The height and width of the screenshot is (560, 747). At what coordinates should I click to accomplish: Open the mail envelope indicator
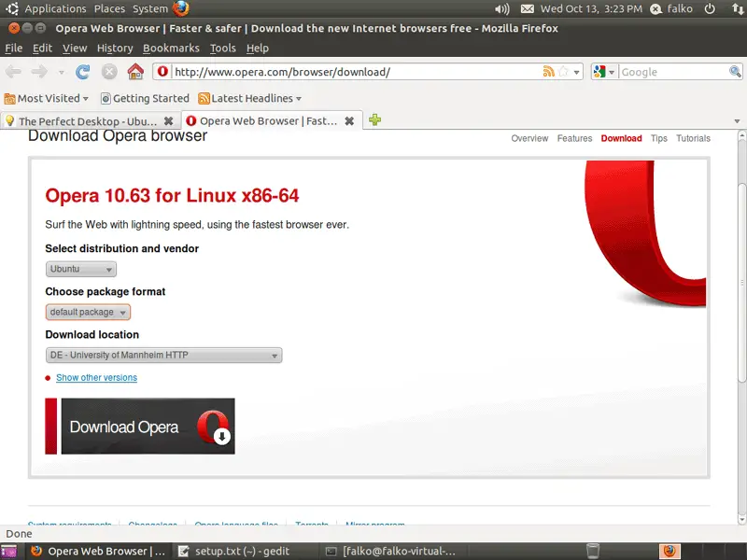[x=527, y=8]
